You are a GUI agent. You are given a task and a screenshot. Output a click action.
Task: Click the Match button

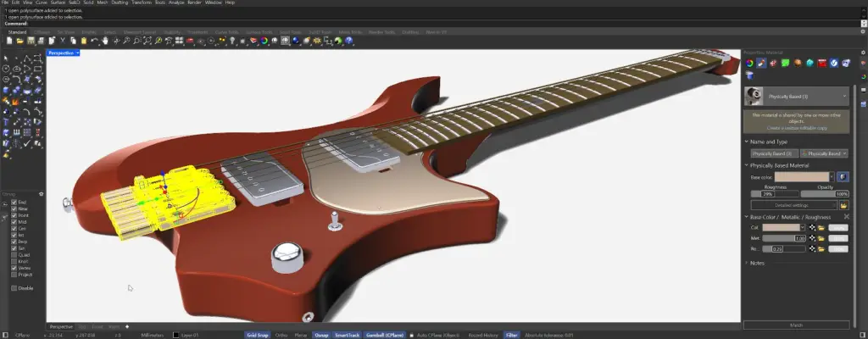796,325
